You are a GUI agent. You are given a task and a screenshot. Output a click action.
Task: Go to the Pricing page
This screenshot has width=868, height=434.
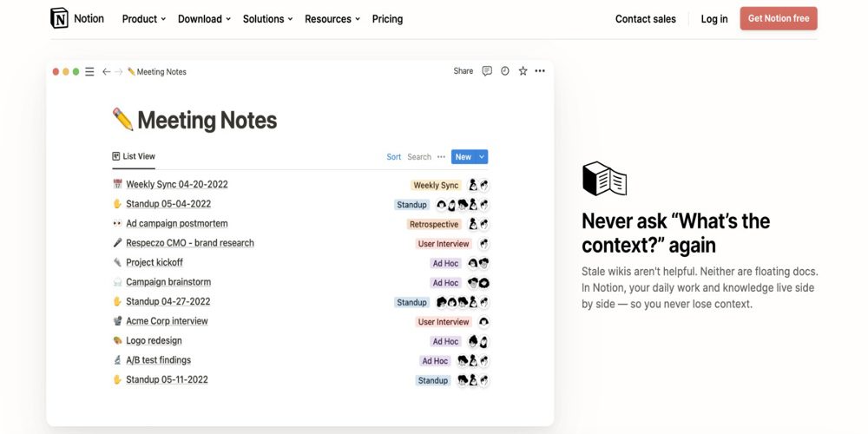(x=387, y=19)
